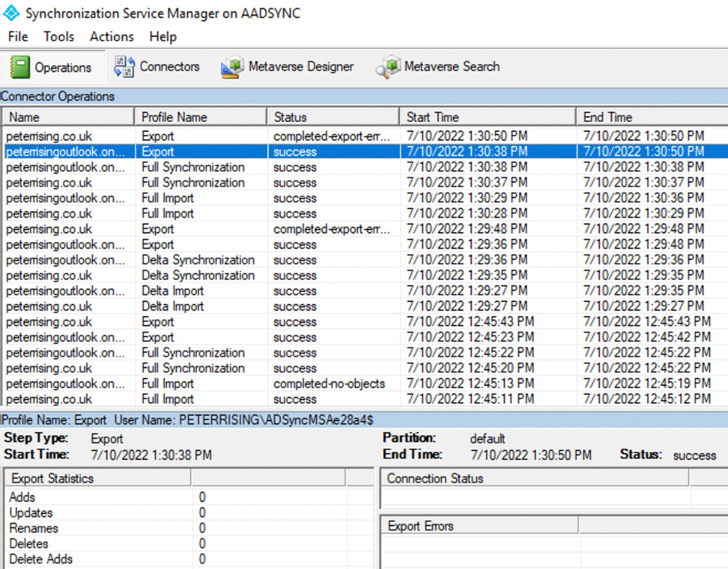Click the Profile Name and User Name details header bar

pos(364,420)
